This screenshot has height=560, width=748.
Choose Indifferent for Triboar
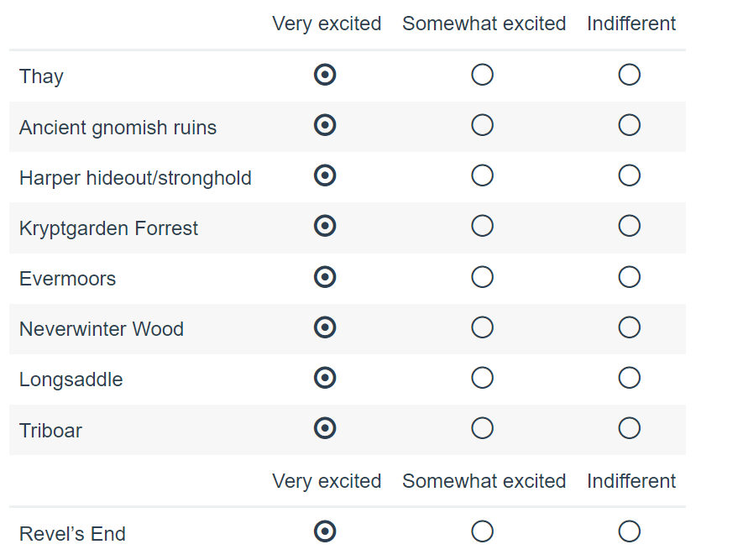pos(629,428)
